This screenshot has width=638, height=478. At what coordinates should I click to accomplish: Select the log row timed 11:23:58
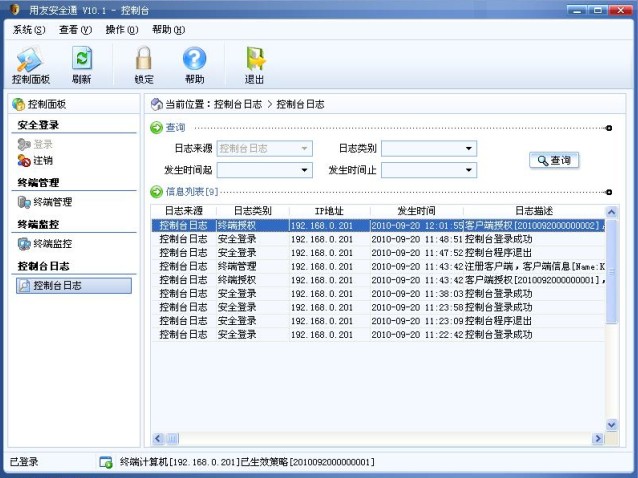(x=378, y=307)
